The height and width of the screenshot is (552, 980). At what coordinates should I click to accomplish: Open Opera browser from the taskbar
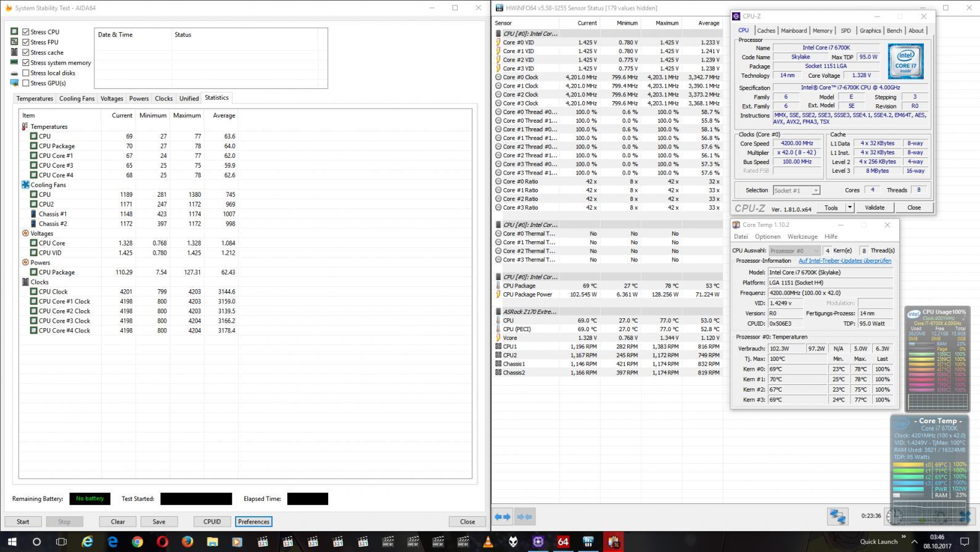pos(162,542)
